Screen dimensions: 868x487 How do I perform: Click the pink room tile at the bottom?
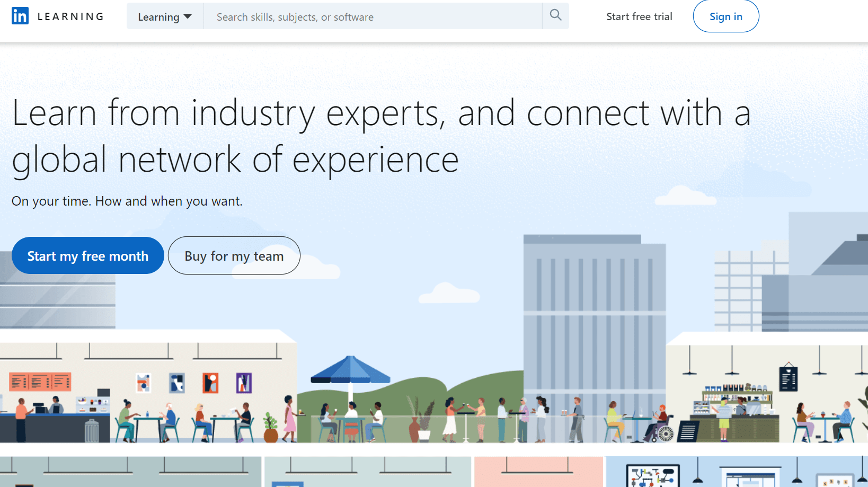[x=538, y=472]
